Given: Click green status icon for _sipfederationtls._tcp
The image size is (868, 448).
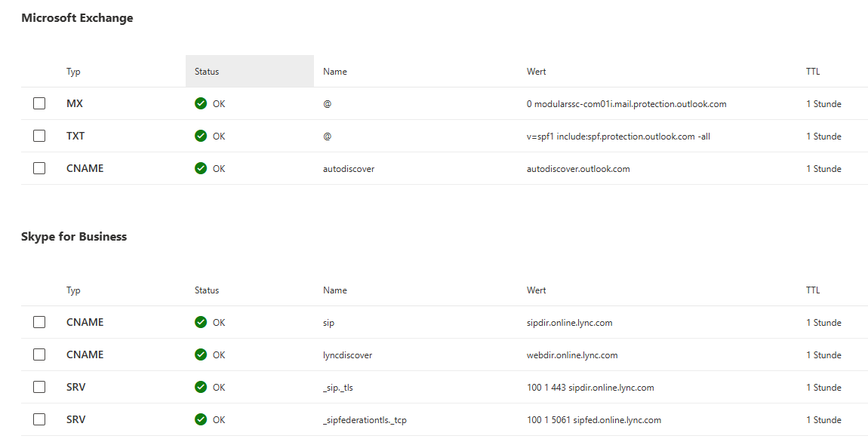Looking at the screenshot, I should tap(200, 419).
